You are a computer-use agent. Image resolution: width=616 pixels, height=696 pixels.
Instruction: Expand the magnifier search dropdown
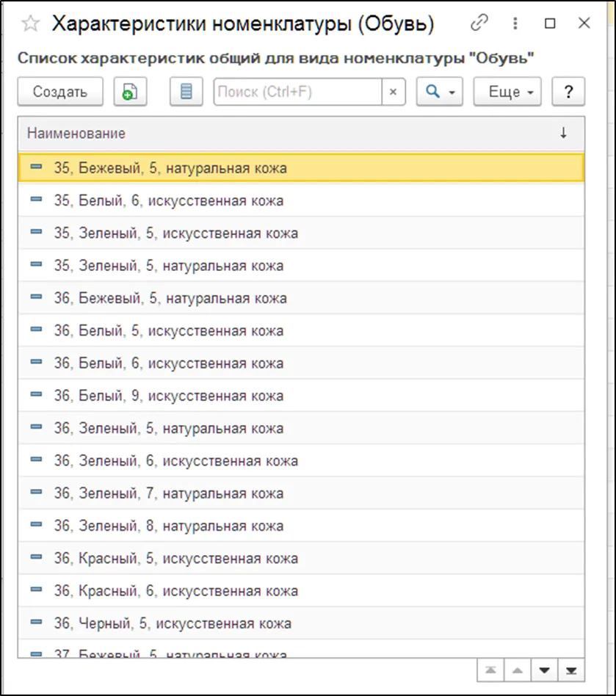pos(441,92)
